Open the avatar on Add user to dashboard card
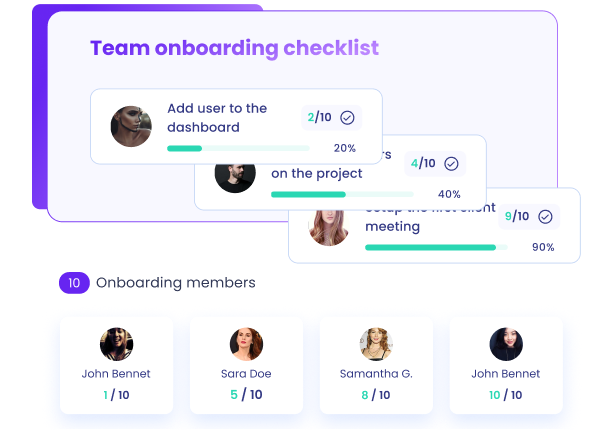590x430 pixels. point(131,126)
